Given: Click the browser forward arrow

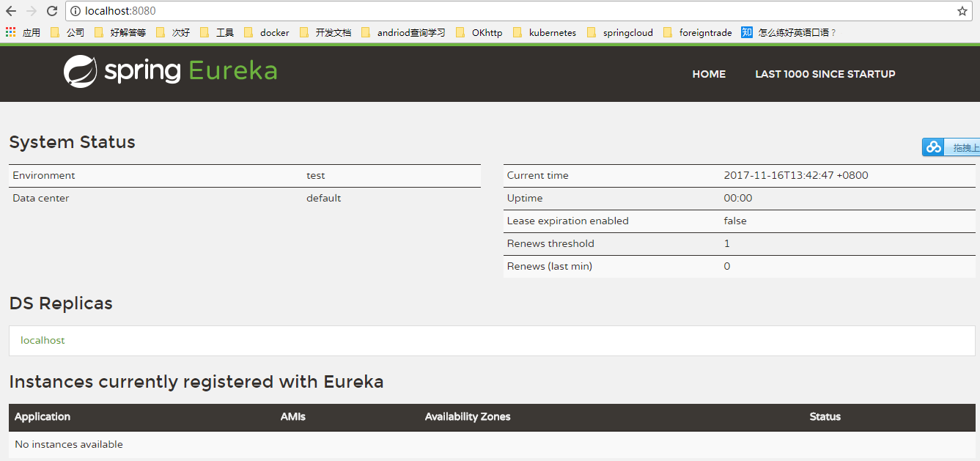Looking at the screenshot, I should [x=32, y=11].
